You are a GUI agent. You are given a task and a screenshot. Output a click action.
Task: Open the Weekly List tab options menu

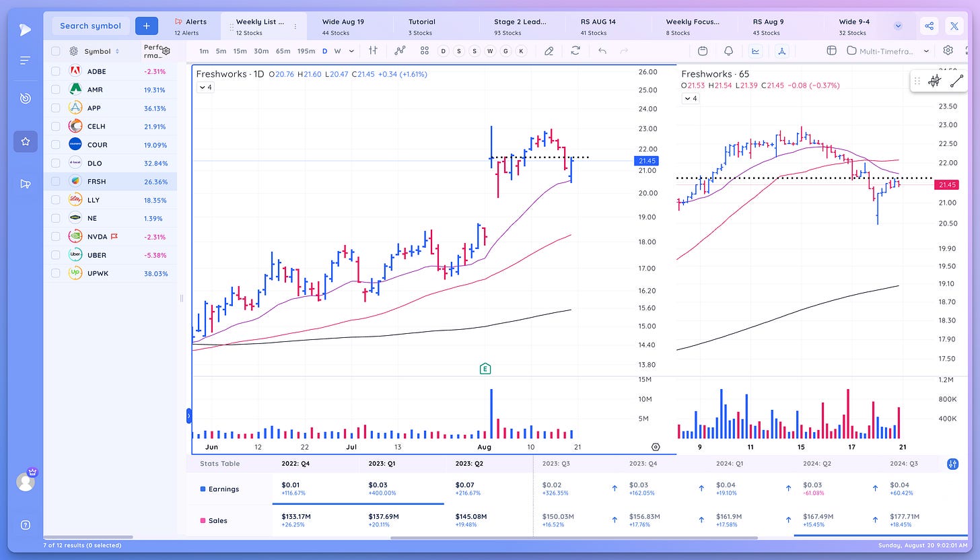click(295, 26)
